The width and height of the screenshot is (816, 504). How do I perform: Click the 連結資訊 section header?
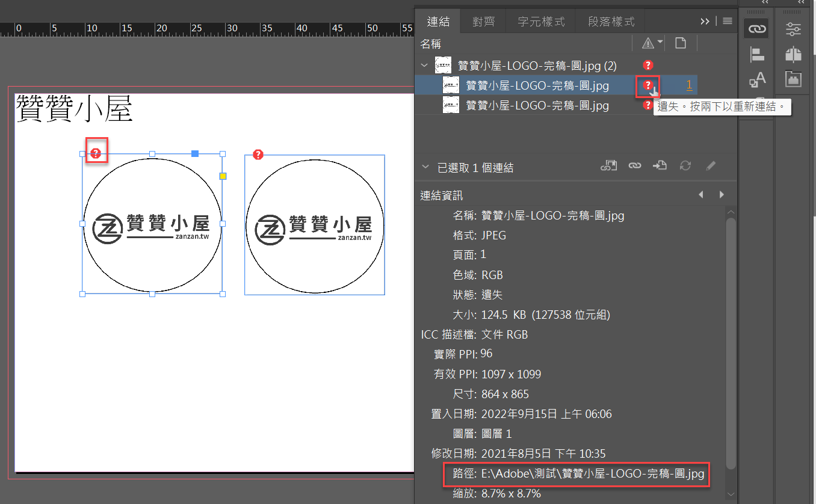pos(442,195)
